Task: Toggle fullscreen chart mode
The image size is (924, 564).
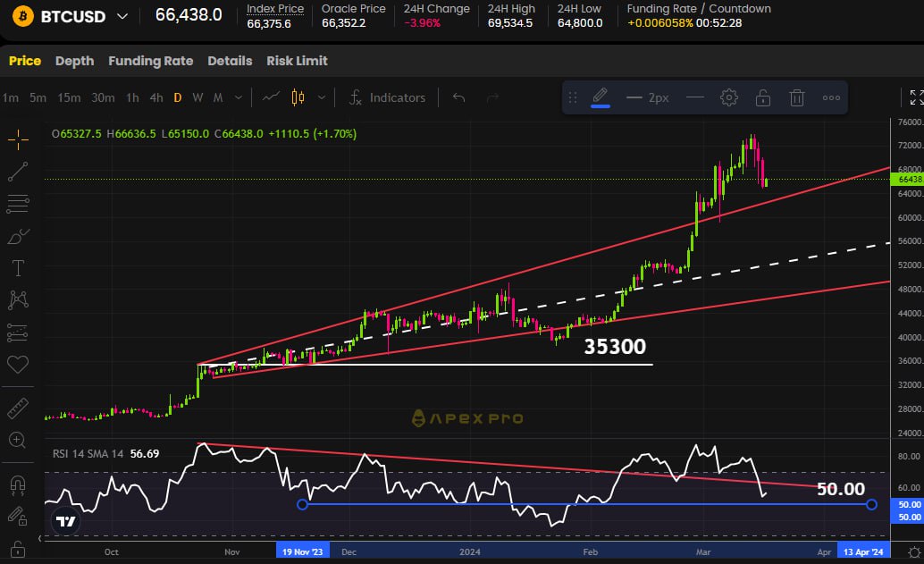Action: pyautogui.click(x=916, y=97)
